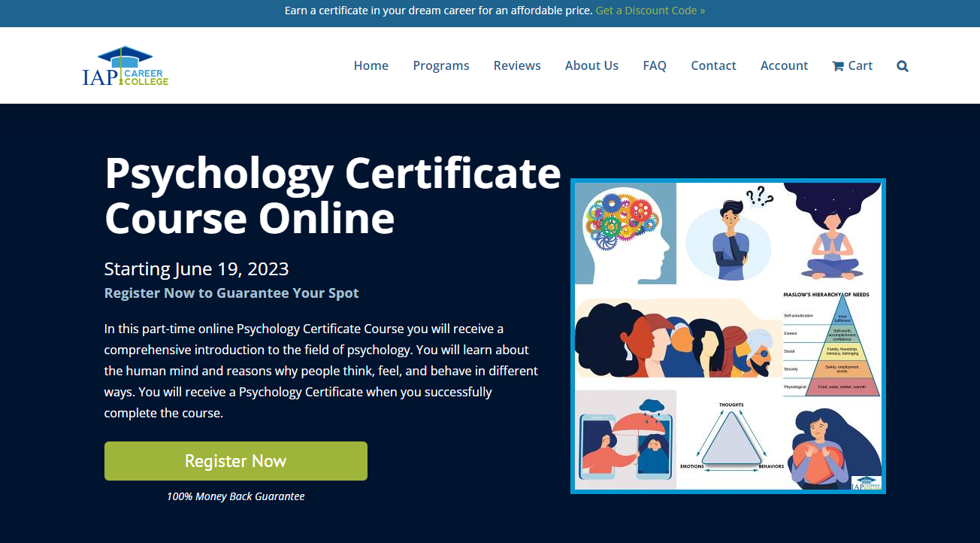
Task: Open the Programs menu item
Action: pos(441,65)
